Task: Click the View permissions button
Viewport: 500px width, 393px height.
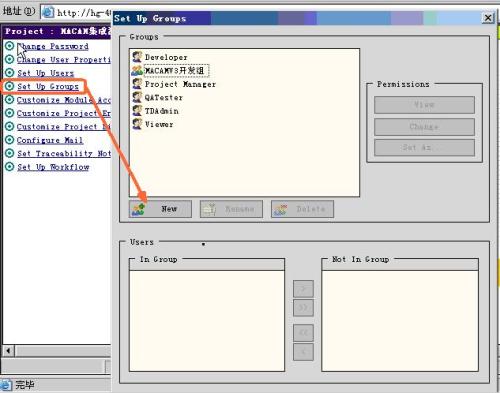Action: point(424,105)
